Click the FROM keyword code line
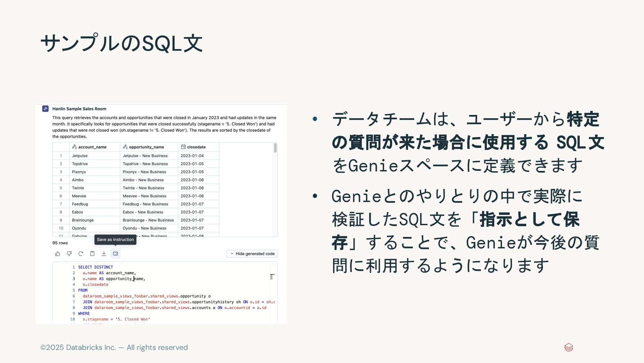The image size is (644, 363). [x=83, y=290]
